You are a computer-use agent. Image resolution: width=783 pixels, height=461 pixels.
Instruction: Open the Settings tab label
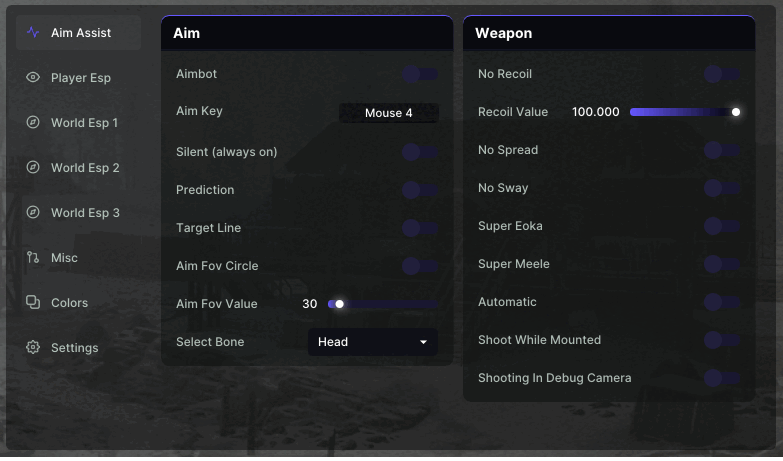[x=75, y=348]
